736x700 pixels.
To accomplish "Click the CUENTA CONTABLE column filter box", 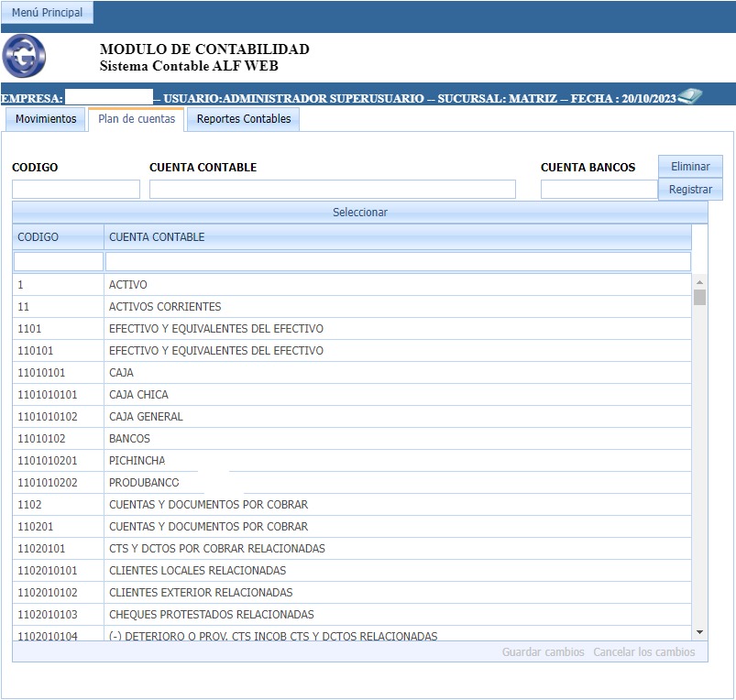I will point(398,262).
